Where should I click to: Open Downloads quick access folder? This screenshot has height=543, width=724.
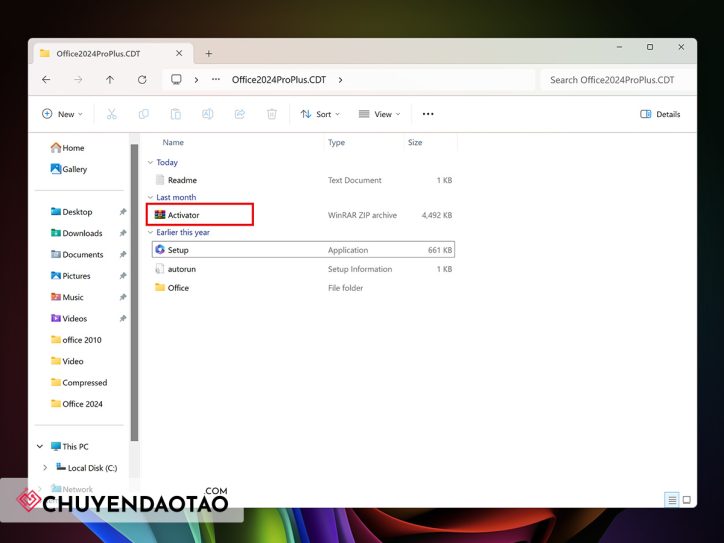click(77, 233)
